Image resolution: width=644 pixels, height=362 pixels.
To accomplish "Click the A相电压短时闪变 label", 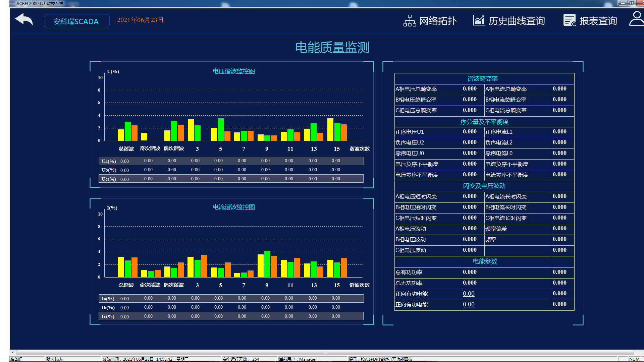I will [x=416, y=197].
